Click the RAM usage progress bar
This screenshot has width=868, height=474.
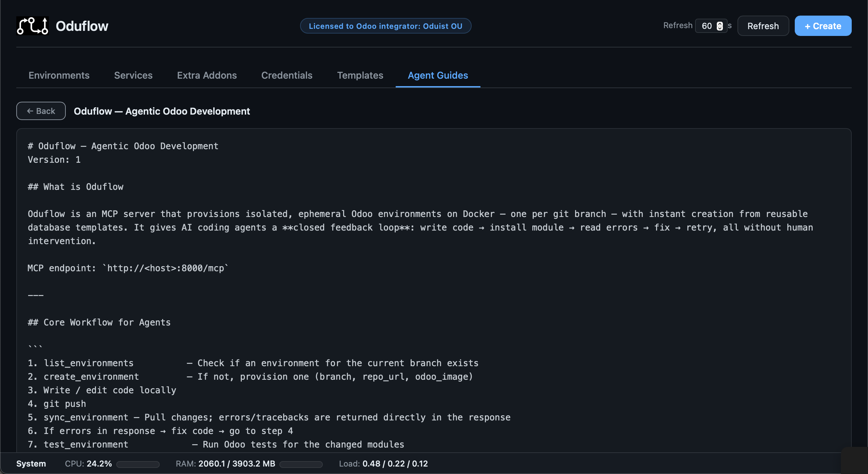[x=301, y=464]
